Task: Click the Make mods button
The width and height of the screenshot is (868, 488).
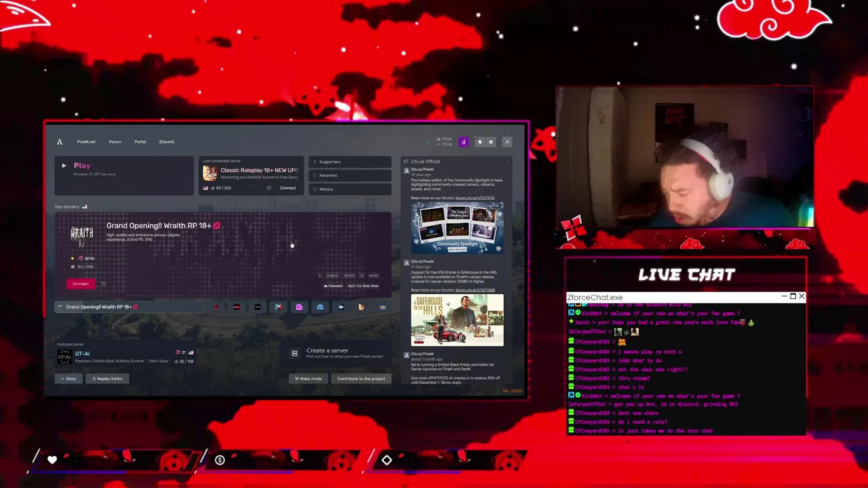Action: 309,379
